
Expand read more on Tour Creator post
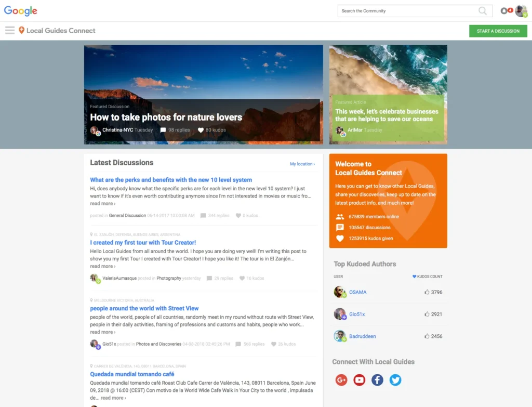(102, 266)
